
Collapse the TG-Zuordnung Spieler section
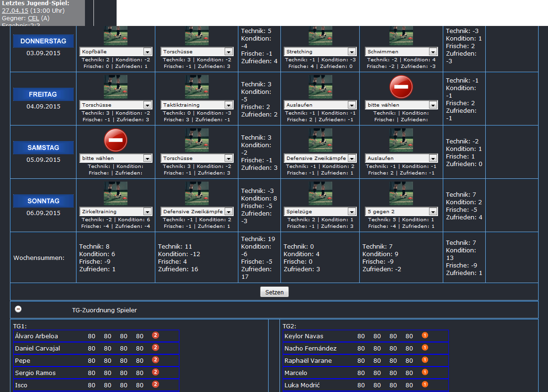coord(18,309)
